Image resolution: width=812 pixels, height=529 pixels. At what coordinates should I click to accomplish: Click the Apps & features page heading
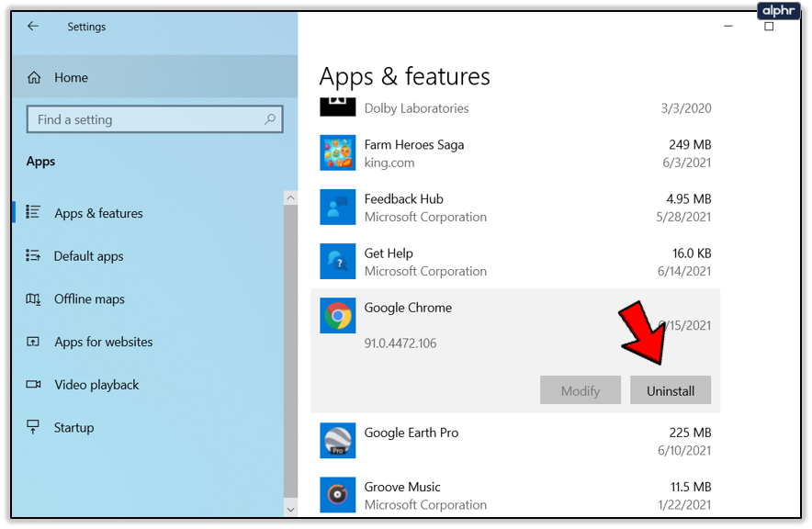pos(404,76)
